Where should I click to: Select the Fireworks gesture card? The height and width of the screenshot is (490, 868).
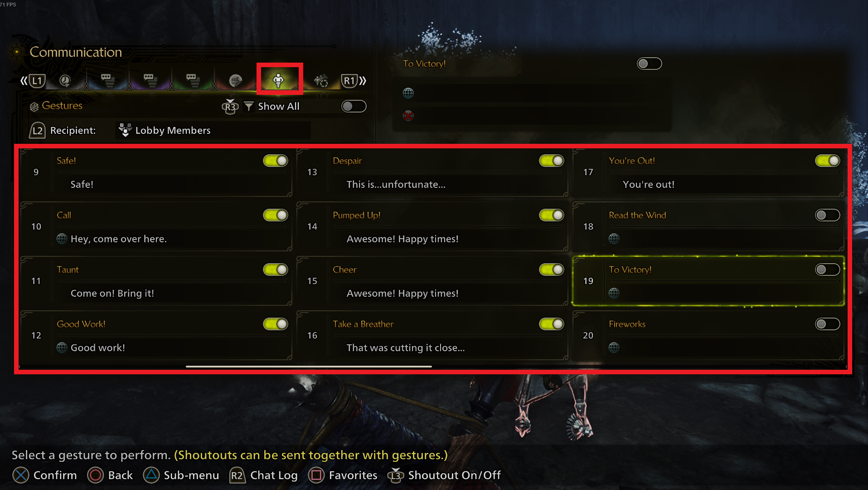click(708, 335)
